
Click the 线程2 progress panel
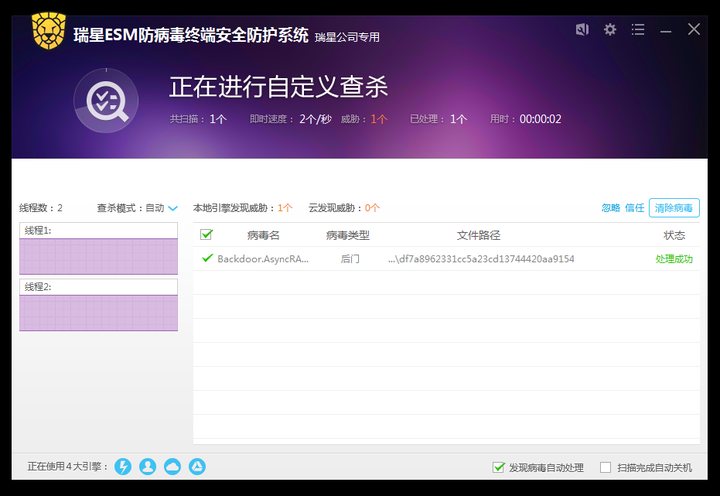pos(98,305)
